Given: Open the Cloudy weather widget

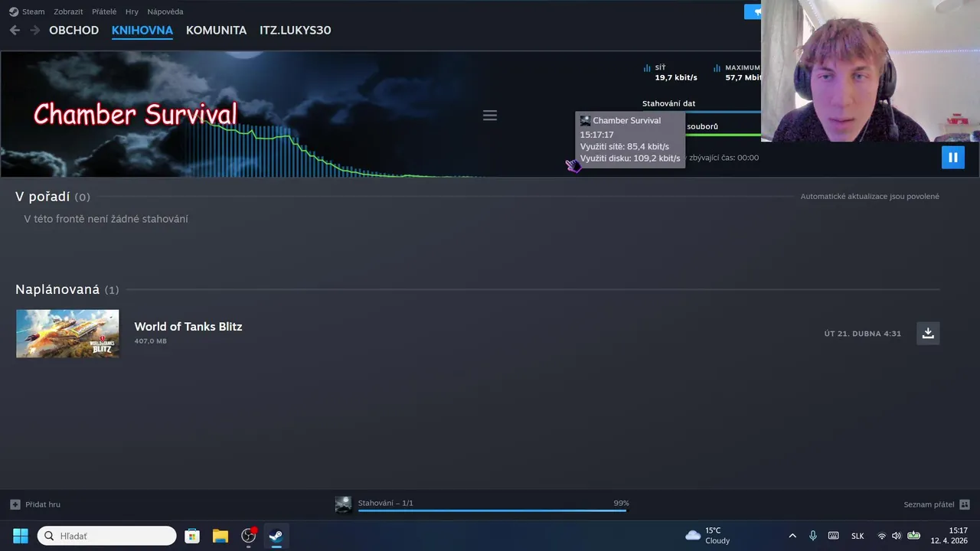Looking at the screenshot, I should (x=708, y=536).
